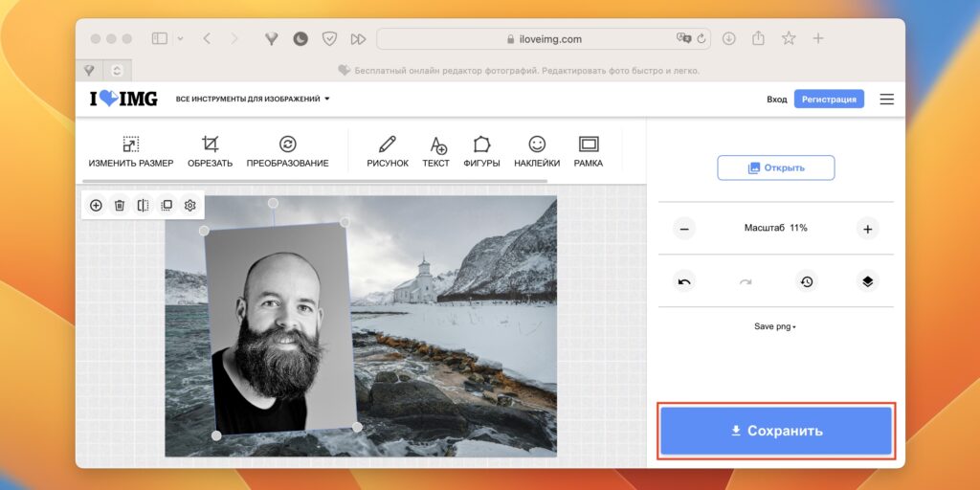Image resolution: width=980 pixels, height=490 pixels.
Task: Click the horizontal toolbar scrollbar
Action: [x=314, y=181]
